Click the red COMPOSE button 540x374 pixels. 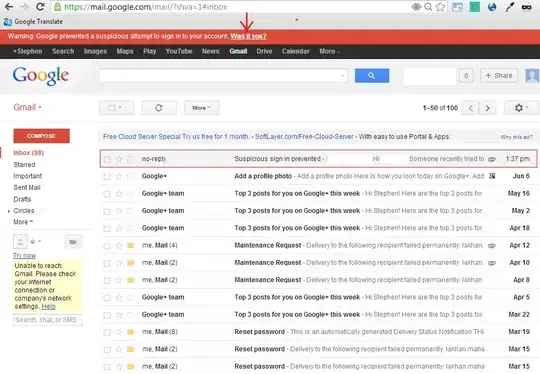41,136
